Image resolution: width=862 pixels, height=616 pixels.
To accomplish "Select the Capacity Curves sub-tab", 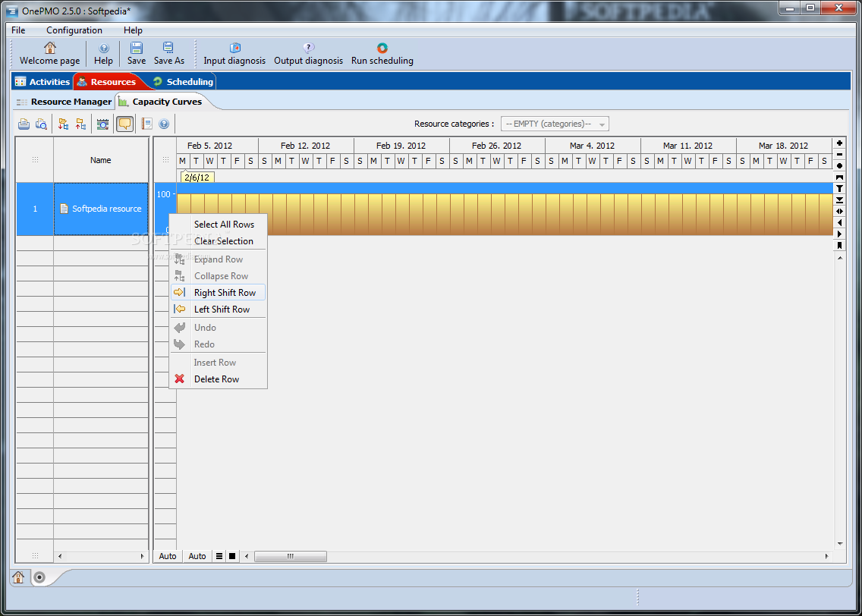I will [x=161, y=102].
